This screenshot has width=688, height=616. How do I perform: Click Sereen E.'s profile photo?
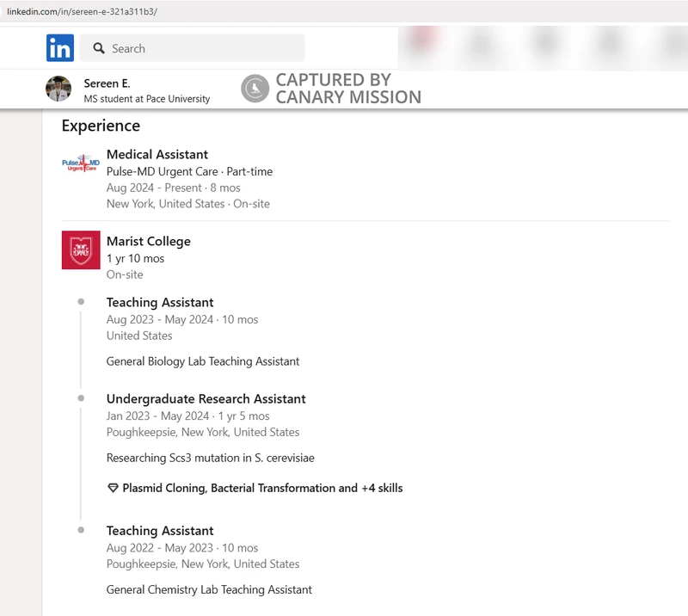58,89
